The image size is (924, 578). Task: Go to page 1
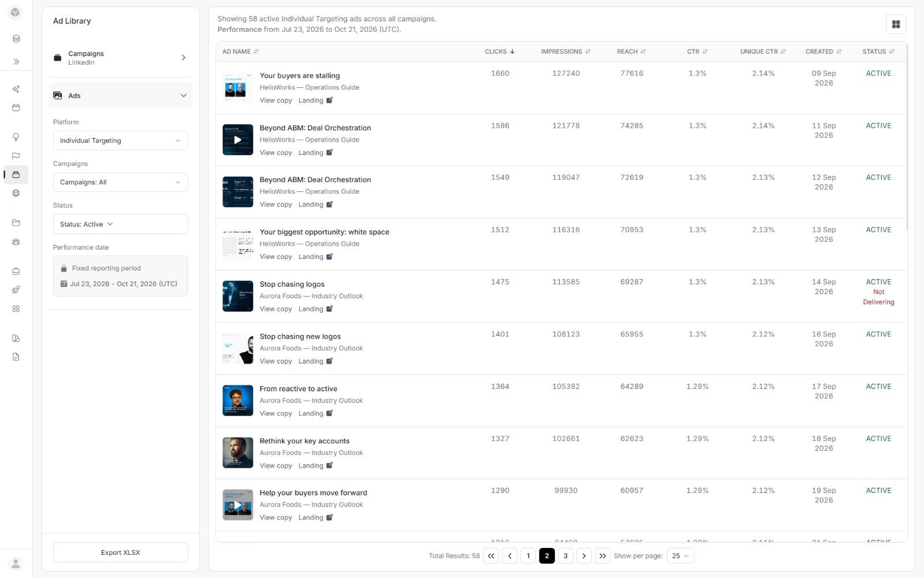pyautogui.click(x=528, y=556)
